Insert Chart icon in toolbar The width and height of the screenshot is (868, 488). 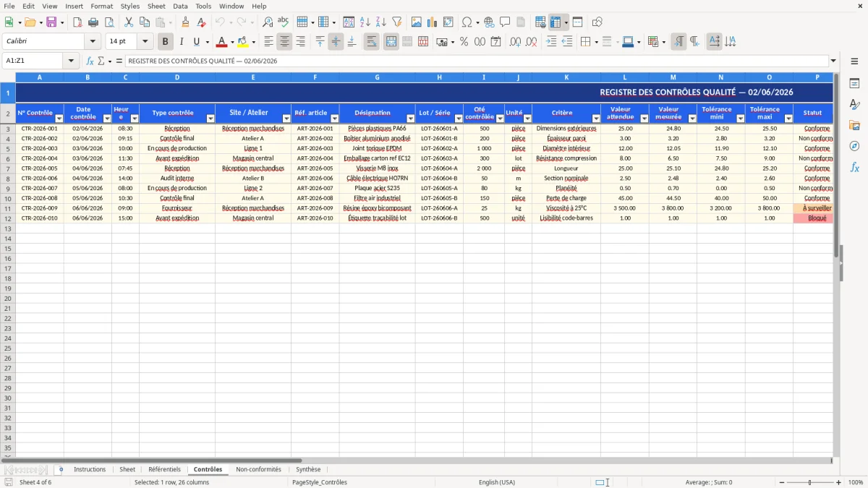[x=433, y=22]
